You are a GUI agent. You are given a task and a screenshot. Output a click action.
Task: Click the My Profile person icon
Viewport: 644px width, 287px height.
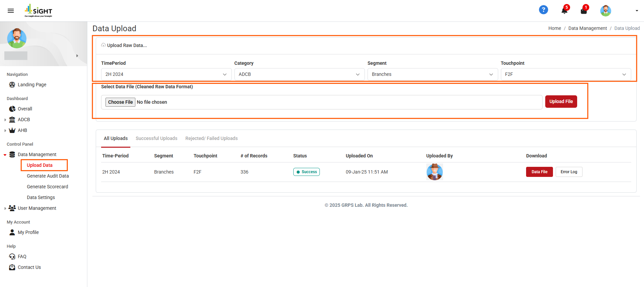point(12,232)
